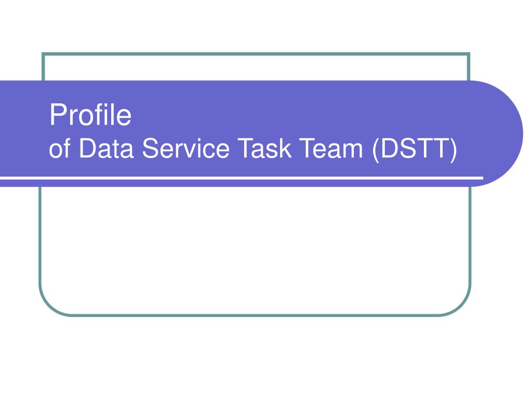Select the teal frame's top-right corner

coord(468,54)
